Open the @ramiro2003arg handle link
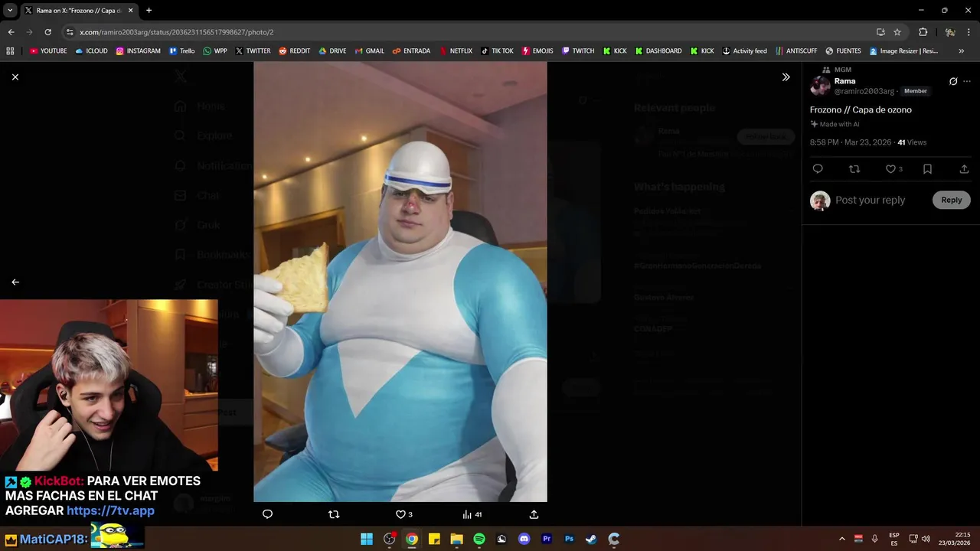The image size is (980, 551). pos(864,91)
